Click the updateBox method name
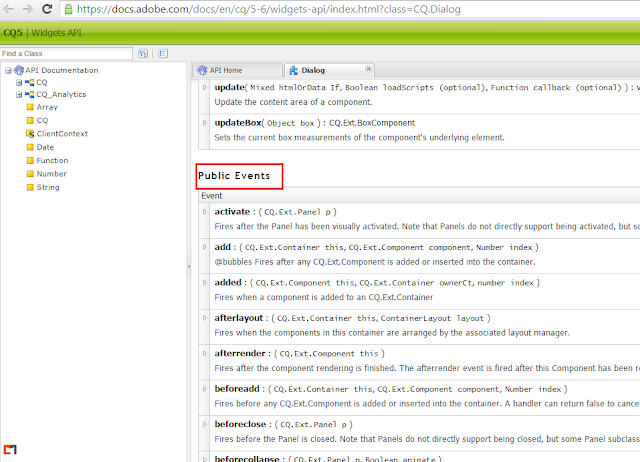640x462 pixels. (238, 122)
